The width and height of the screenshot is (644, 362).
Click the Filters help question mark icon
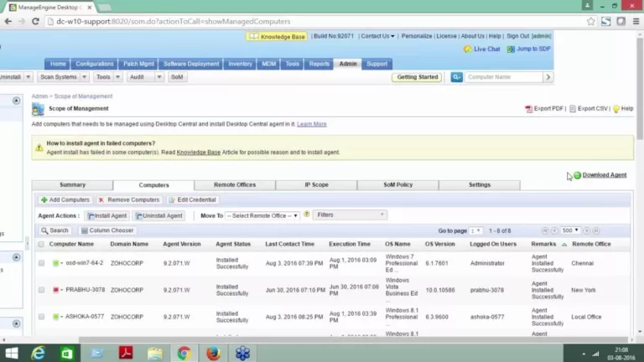(x=306, y=215)
